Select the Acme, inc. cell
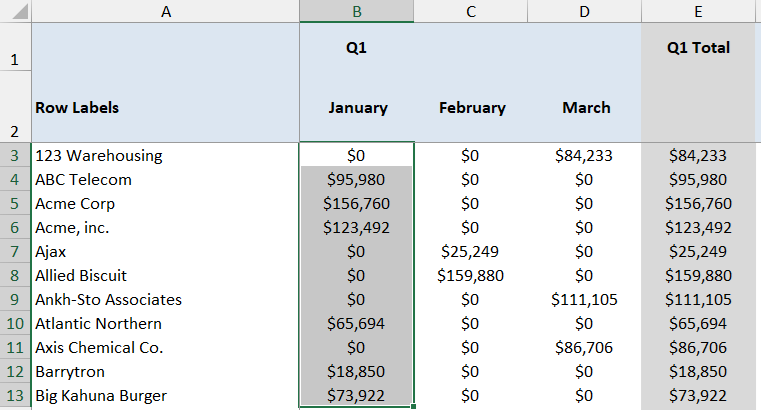Viewport: 761px width, 410px height. pyautogui.click(x=165, y=228)
